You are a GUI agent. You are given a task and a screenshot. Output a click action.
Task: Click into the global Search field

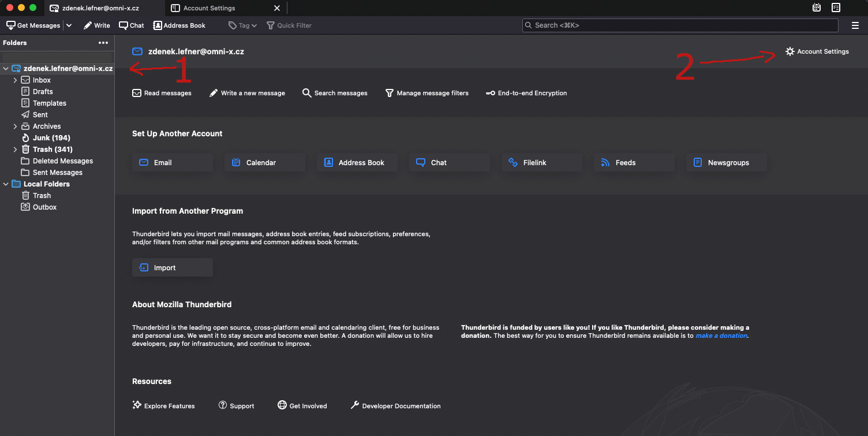pyautogui.click(x=680, y=25)
